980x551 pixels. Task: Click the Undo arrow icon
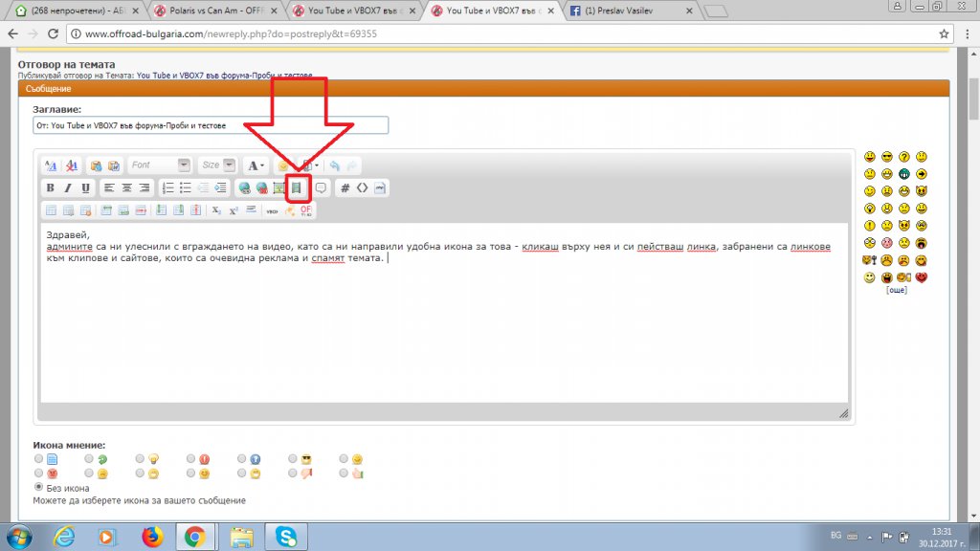coord(335,165)
